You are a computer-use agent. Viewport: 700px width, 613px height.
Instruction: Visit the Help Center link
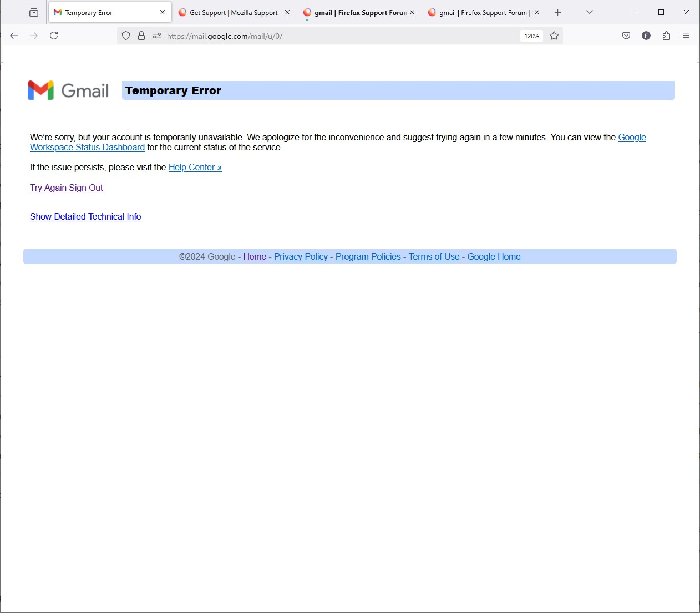pyautogui.click(x=195, y=168)
